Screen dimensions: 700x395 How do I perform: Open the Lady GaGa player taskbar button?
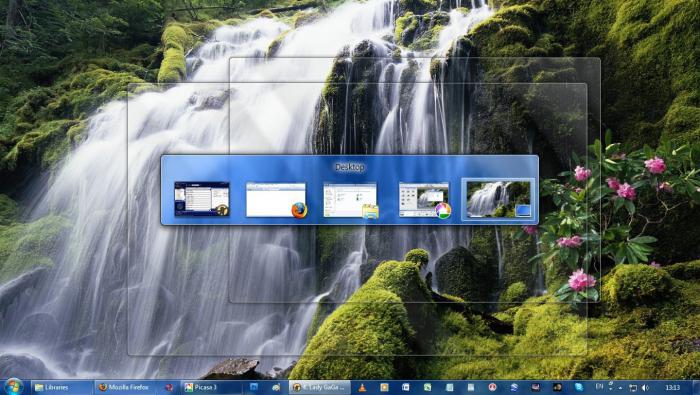319,387
